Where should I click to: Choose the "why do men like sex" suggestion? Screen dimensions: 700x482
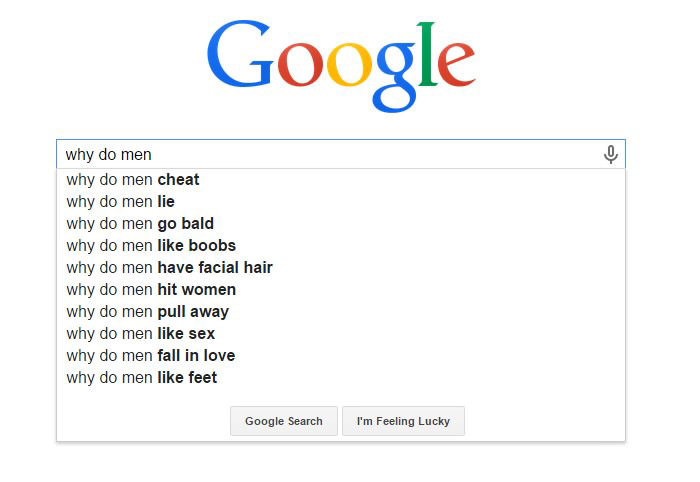tap(341, 333)
